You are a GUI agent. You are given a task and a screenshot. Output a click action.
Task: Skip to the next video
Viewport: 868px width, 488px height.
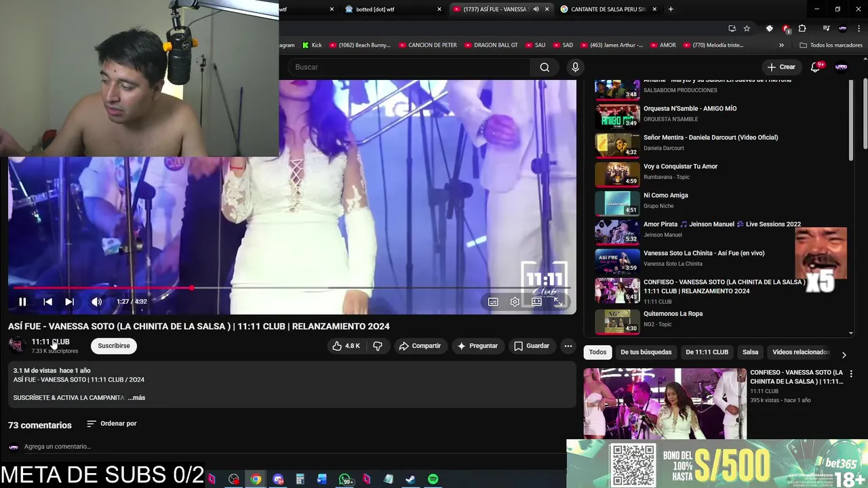coord(69,302)
